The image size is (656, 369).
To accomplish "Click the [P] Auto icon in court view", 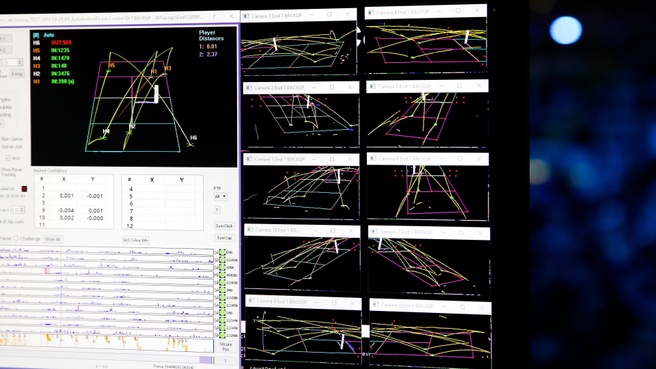I will 36,35.
